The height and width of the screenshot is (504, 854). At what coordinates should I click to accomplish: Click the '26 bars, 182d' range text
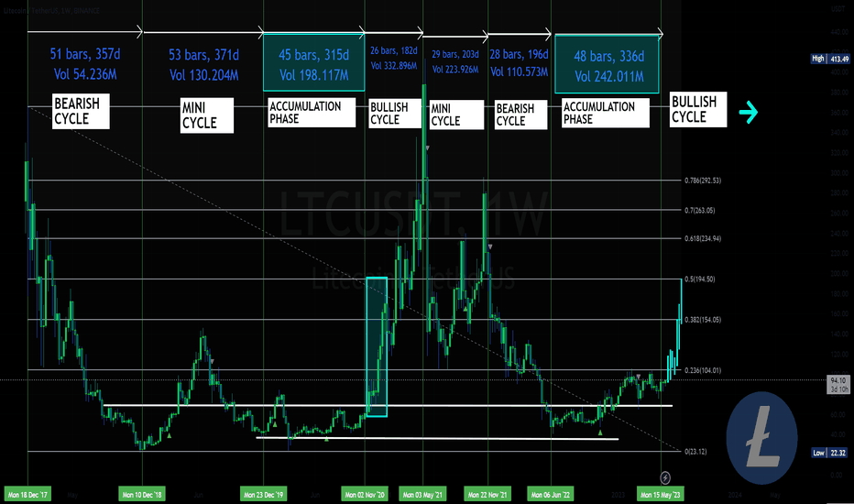pyautogui.click(x=394, y=50)
